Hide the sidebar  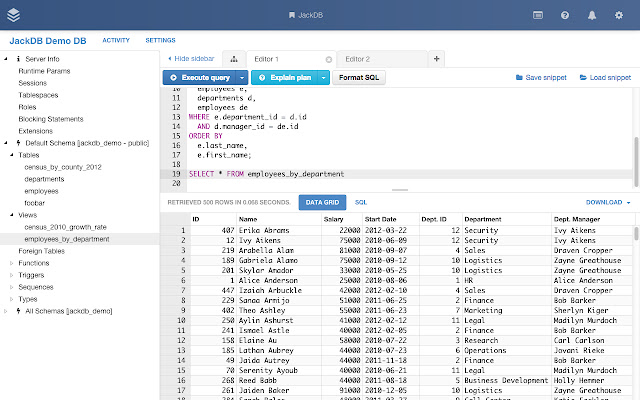[x=191, y=60]
